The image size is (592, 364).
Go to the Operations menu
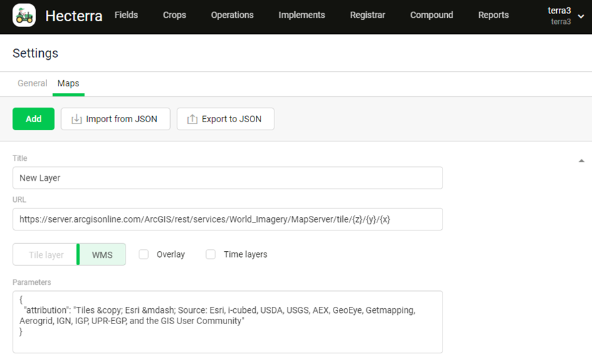(x=232, y=15)
